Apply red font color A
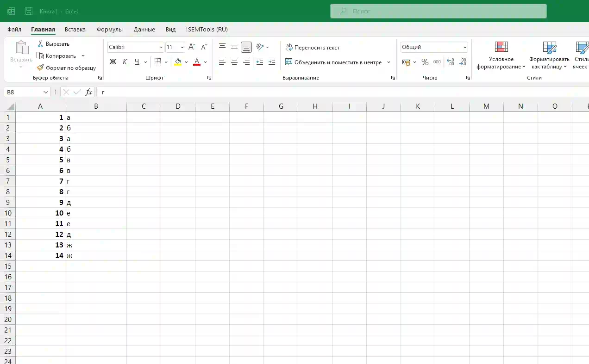Screen dimensions: 589x364 pos(197,62)
